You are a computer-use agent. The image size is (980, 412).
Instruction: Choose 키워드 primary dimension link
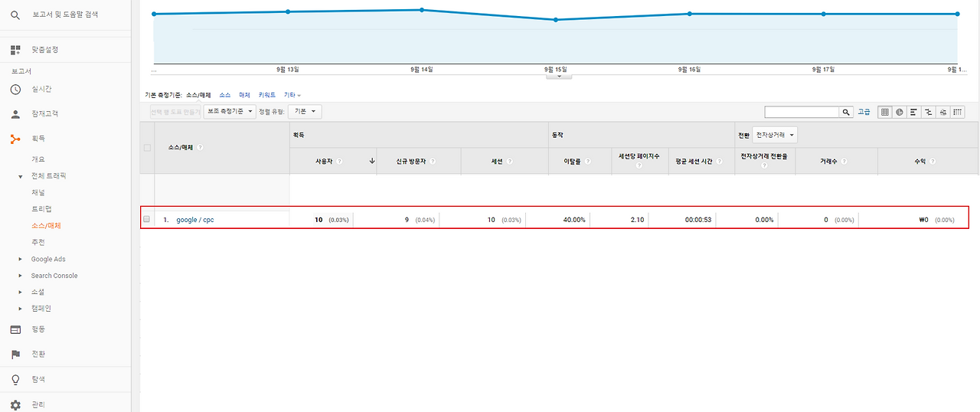(267, 95)
